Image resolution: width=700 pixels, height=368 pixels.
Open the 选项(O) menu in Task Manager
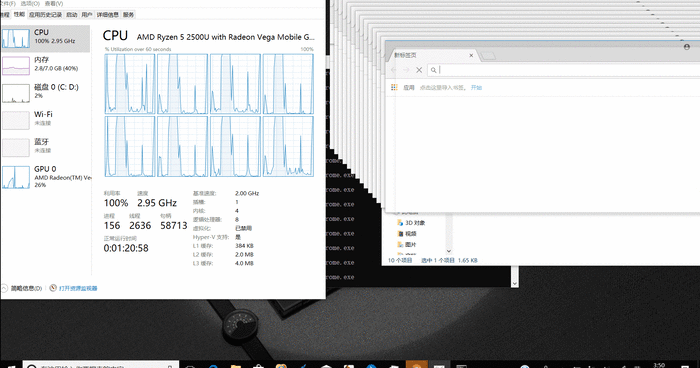pyautogui.click(x=30, y=4)
